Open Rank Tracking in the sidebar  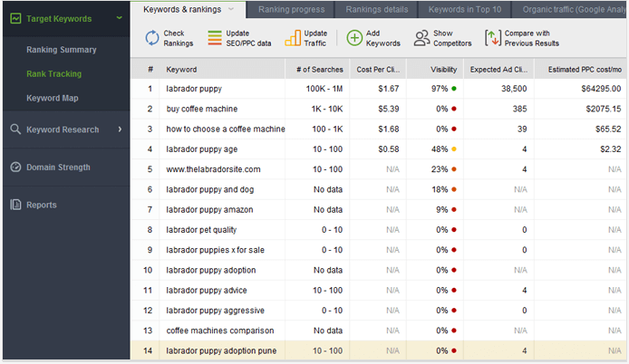(54, 73)
